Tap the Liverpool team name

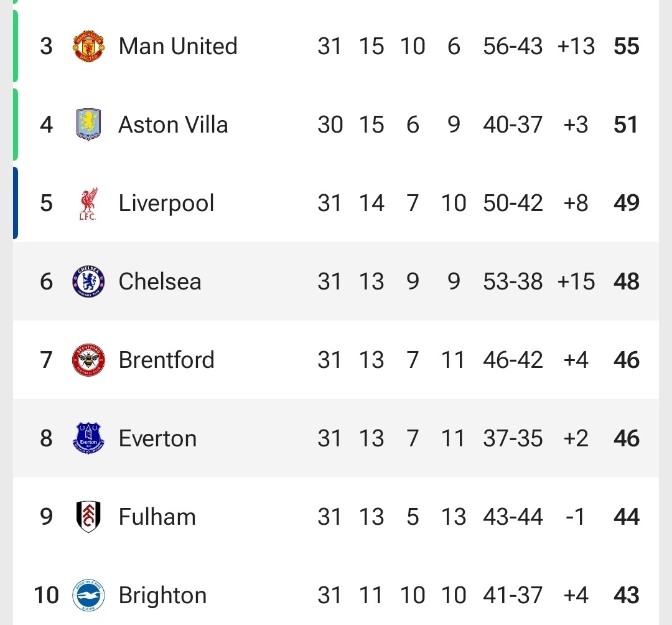(166, 204)
